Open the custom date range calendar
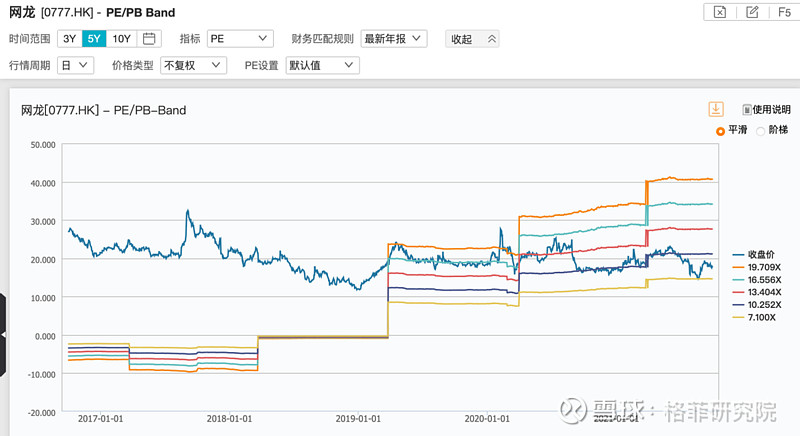 [x=149, y=39]
